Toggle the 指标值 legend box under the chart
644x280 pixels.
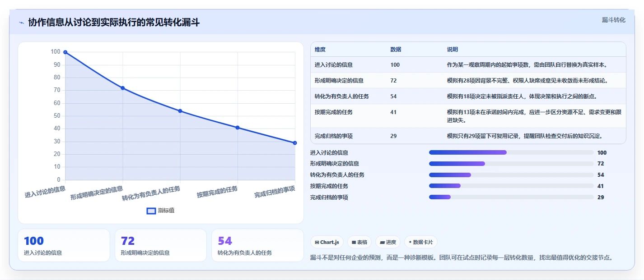pyautogui.click(x=151, y=211)
